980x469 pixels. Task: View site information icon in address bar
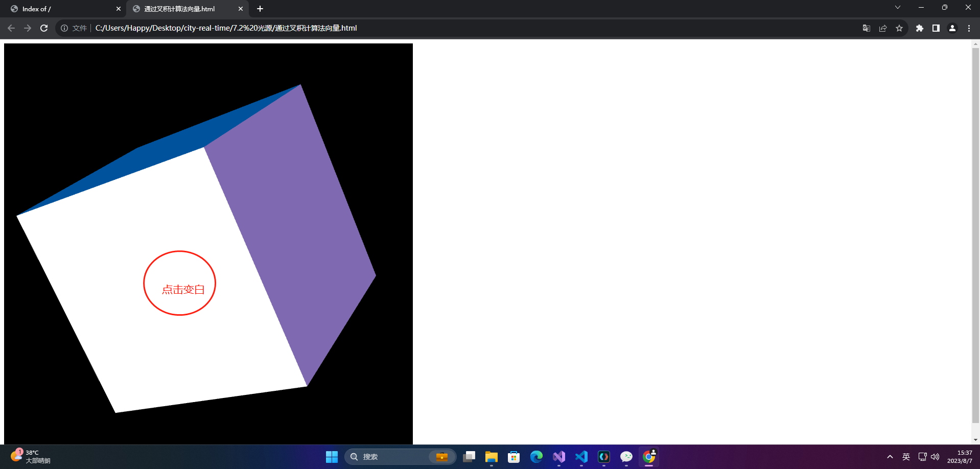click(64, 28)
